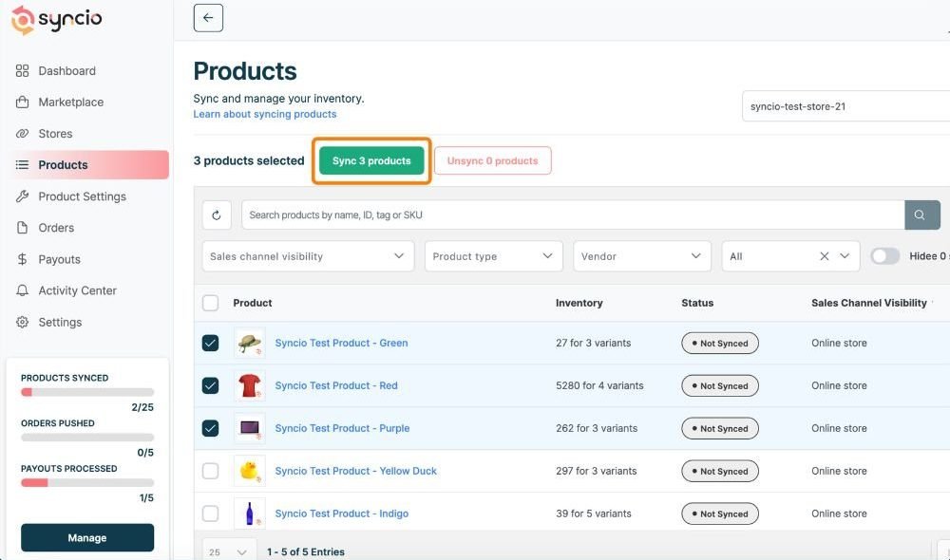Screen dimensions: 950x560
Task: Click Not Synced badge for Yellow Duck
Action: click(720, 471)
